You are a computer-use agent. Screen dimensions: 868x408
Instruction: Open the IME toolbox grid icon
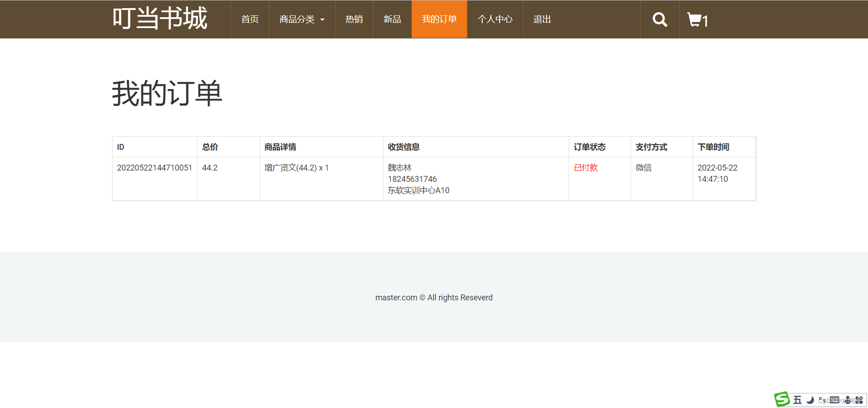click(859, 400)
